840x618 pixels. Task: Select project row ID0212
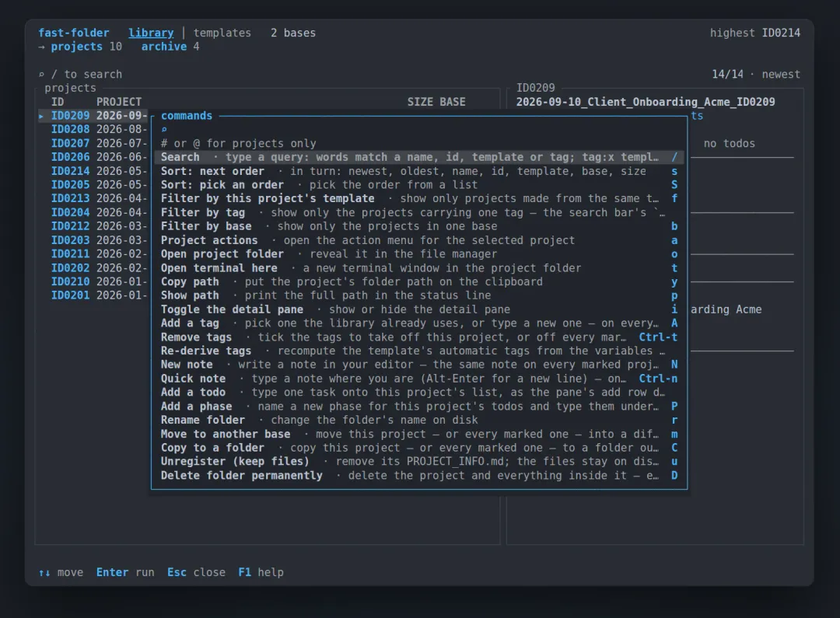coord(93,226)
